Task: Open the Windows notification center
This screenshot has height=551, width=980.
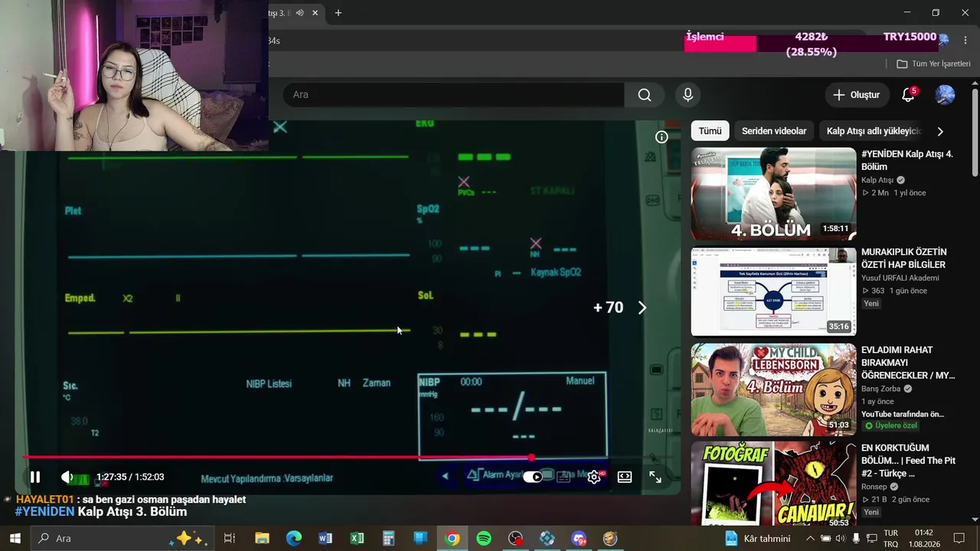Action: point(959,538)
